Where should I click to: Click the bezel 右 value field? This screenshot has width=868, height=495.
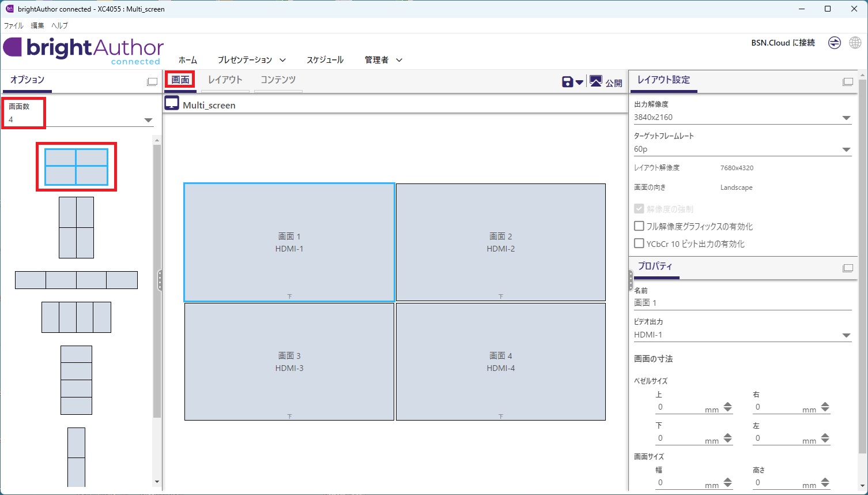(x=776, y=407)
